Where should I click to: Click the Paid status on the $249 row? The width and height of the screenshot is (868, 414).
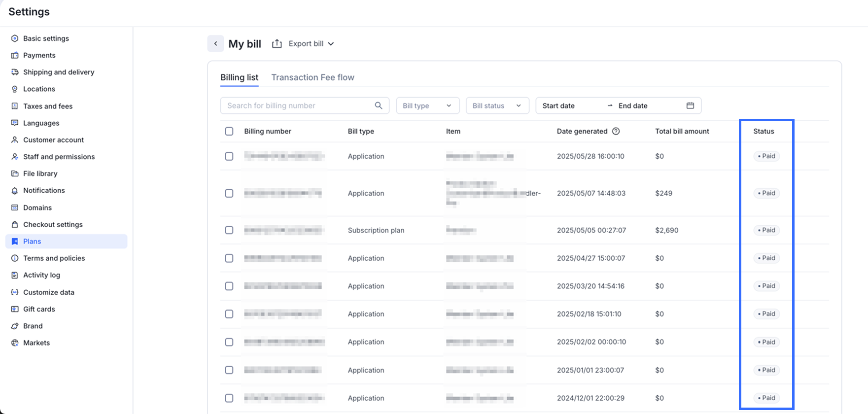tap(766, 193)
